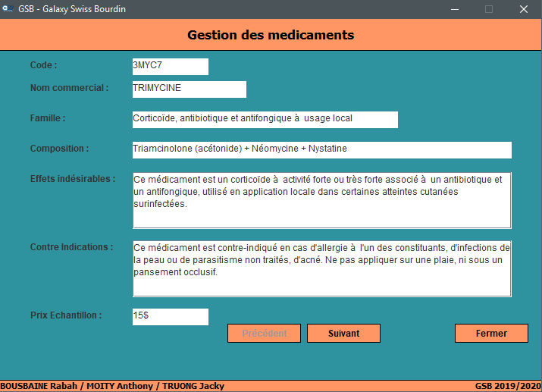This screenshot has width=542, height=392.
Task: Click inside the Effets indésirables text area
Action: tap(321, 200)
